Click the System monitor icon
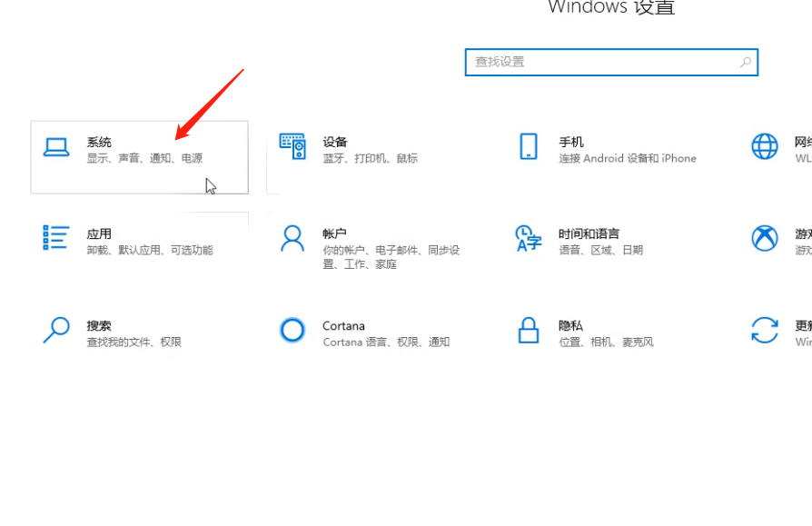Image resolution: width=812 pixels, height=526 pixels. tap(56, 148)
